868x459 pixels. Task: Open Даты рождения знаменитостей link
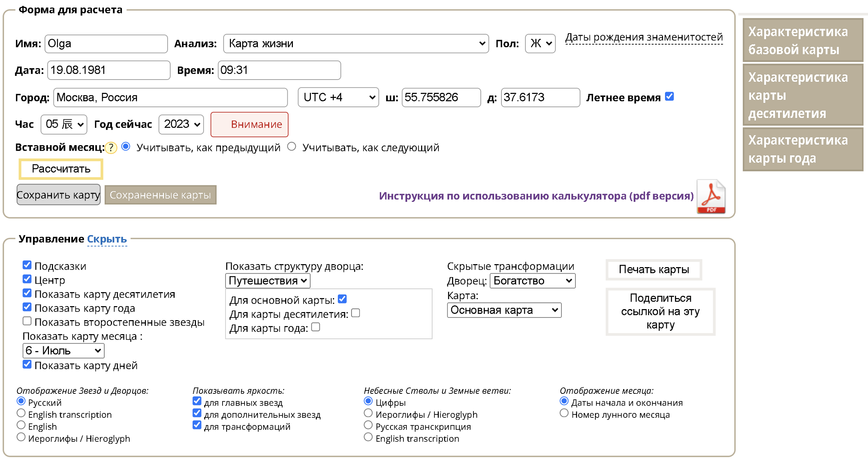point(644,37)
